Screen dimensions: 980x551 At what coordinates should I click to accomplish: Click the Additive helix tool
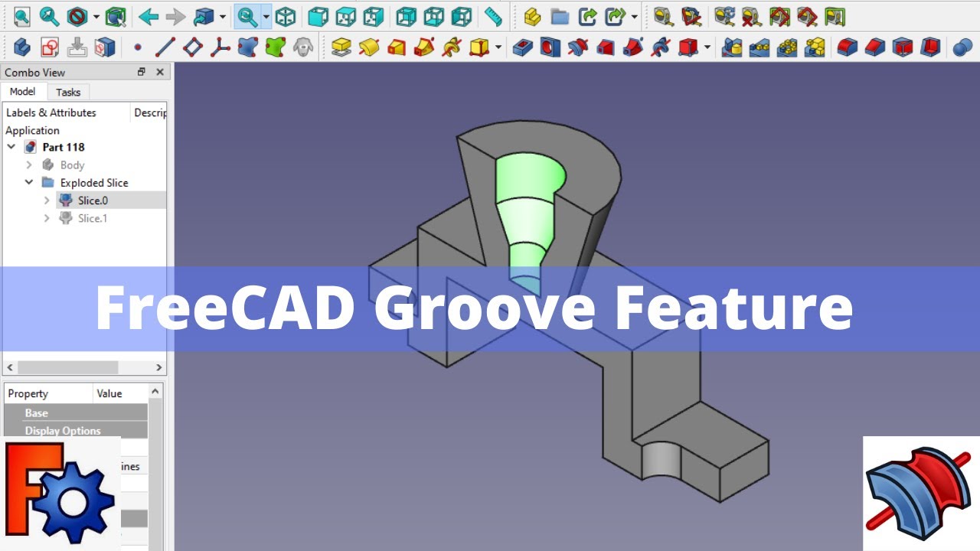click(452, 47)
